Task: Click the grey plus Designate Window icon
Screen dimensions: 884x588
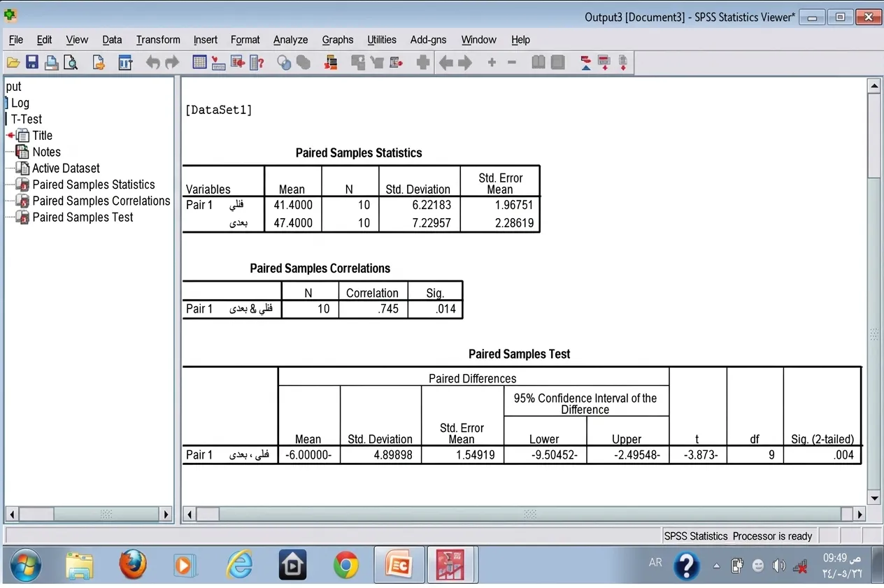Action: pyautogui.click(x=422, y=63)
